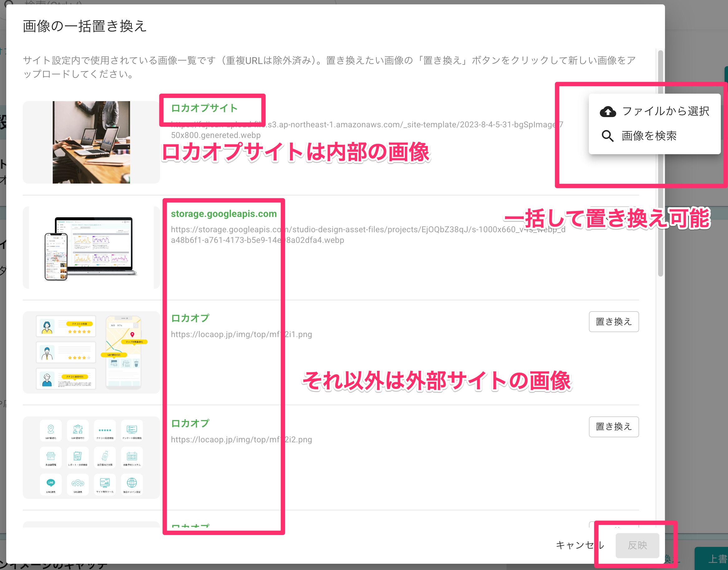Select the locaop.jp mf12i1.png URL
The height and width of the screenshot is (570, 728).
tap(241, 334)
